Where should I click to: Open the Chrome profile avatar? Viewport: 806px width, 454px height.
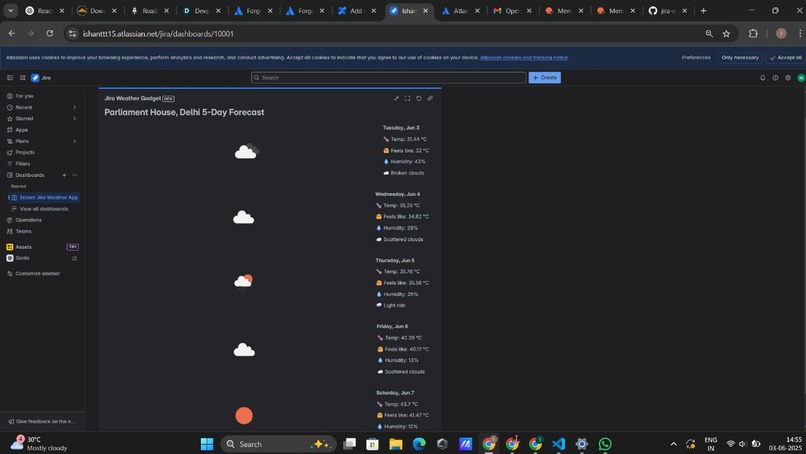781,33
